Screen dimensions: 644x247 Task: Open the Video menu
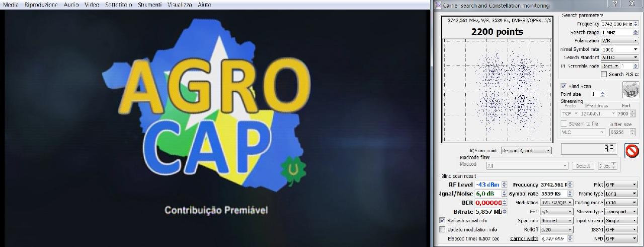pyautogui.click(x=92, y=5)
